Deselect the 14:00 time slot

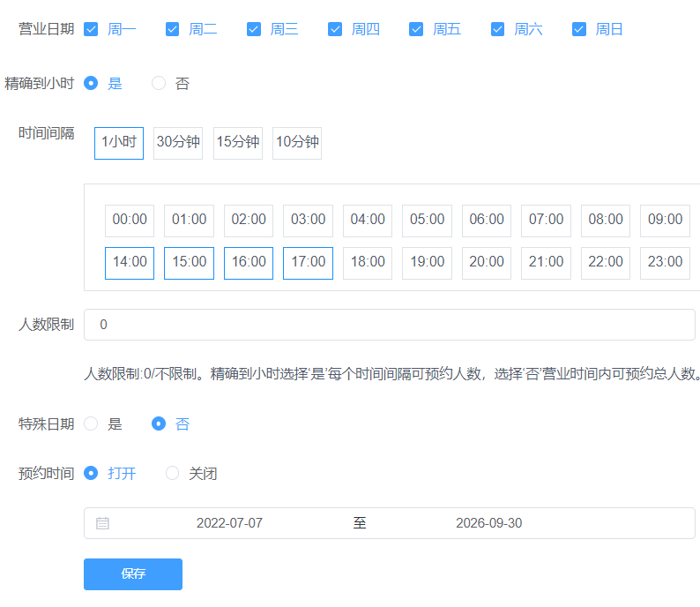tap(130, 263)
